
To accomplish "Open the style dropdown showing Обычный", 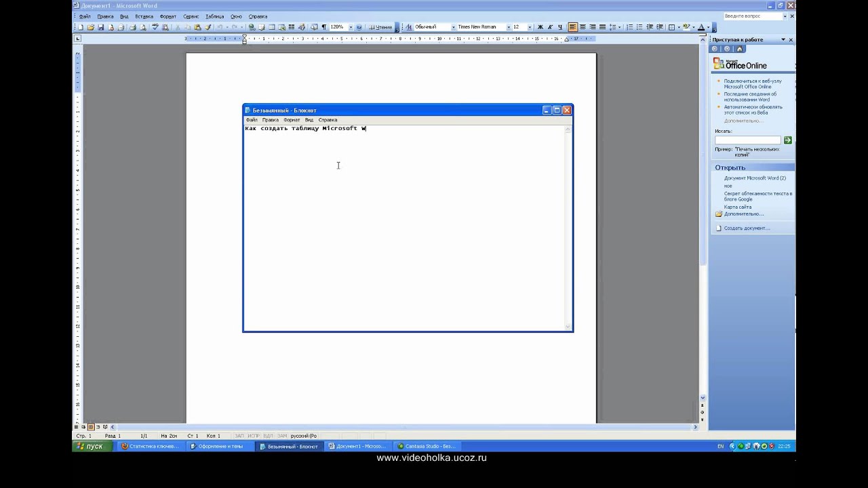I will pos(454,27).
